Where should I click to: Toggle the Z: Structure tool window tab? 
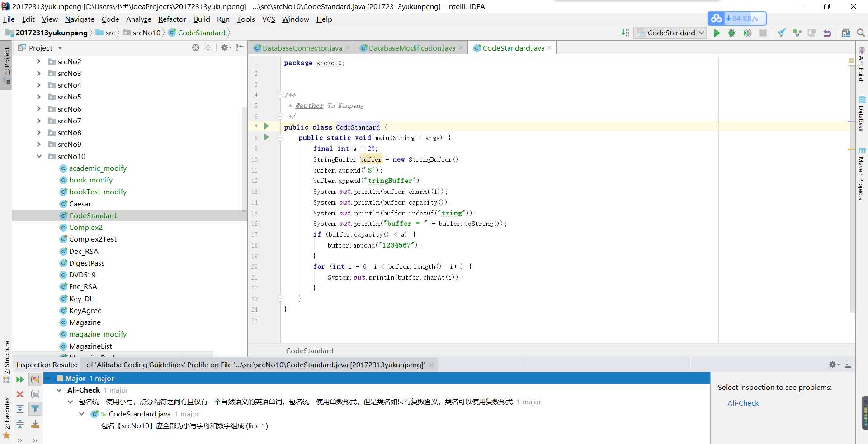tap(6, 361)
